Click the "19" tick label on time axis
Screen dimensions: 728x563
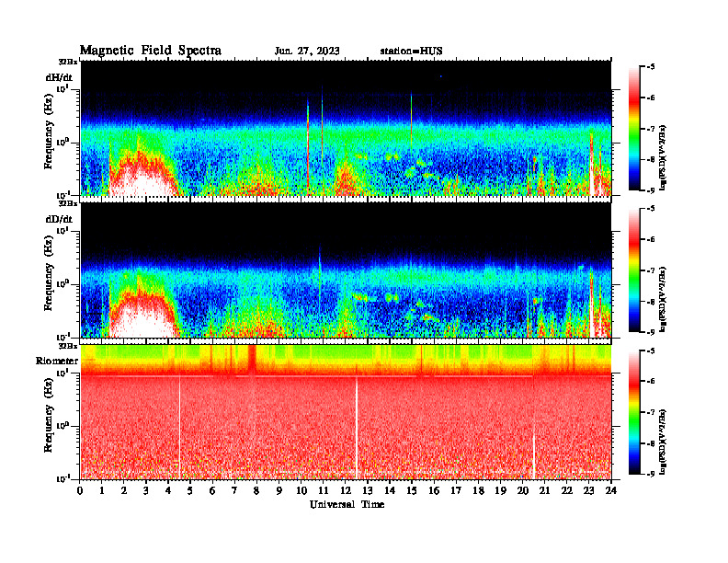pyautogui.click(x=500, y=490)
